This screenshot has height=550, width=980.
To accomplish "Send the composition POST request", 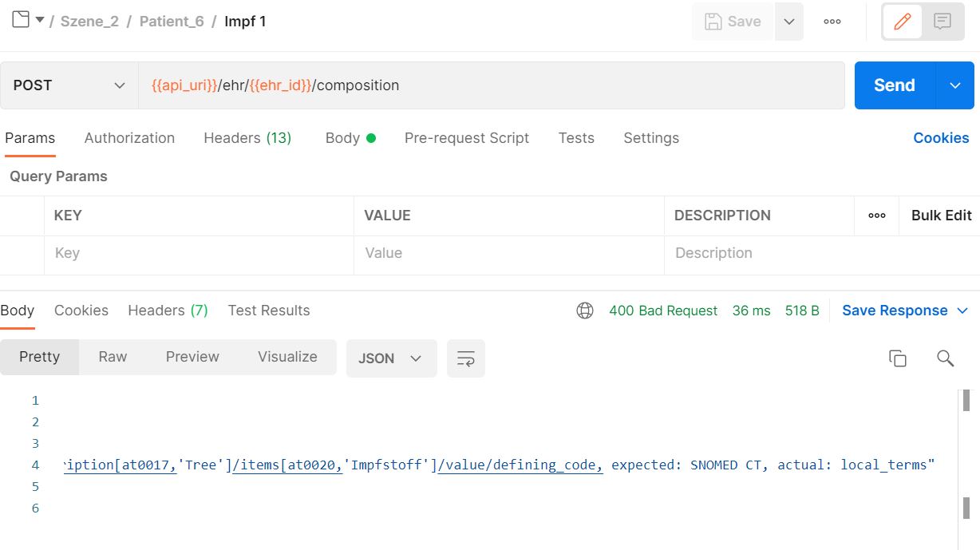I will click(893, 85).
